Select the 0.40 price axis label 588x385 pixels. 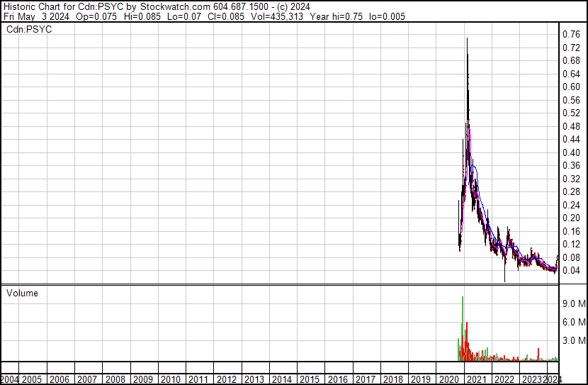(x=570, y=152)
